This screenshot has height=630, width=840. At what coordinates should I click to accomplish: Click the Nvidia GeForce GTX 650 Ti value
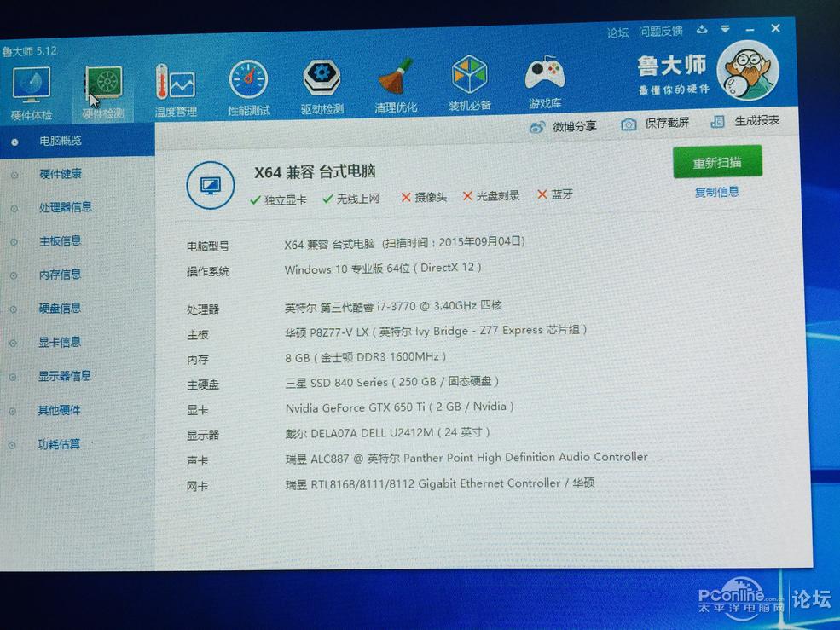click(400, 407)
